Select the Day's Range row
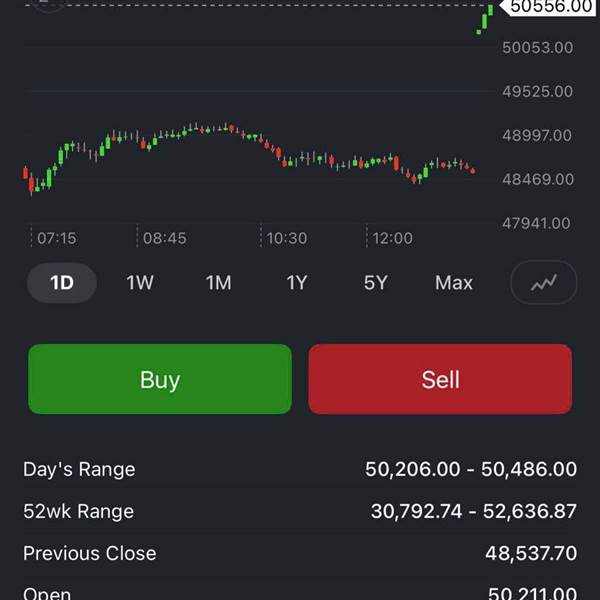Viewport: 600px width, 600px height. (x=300, y=469)
